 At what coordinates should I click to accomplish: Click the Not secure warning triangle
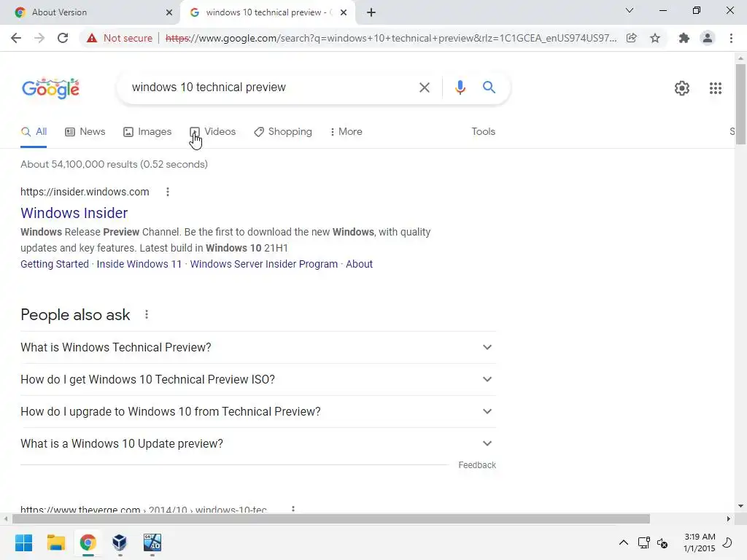point(92,38)
